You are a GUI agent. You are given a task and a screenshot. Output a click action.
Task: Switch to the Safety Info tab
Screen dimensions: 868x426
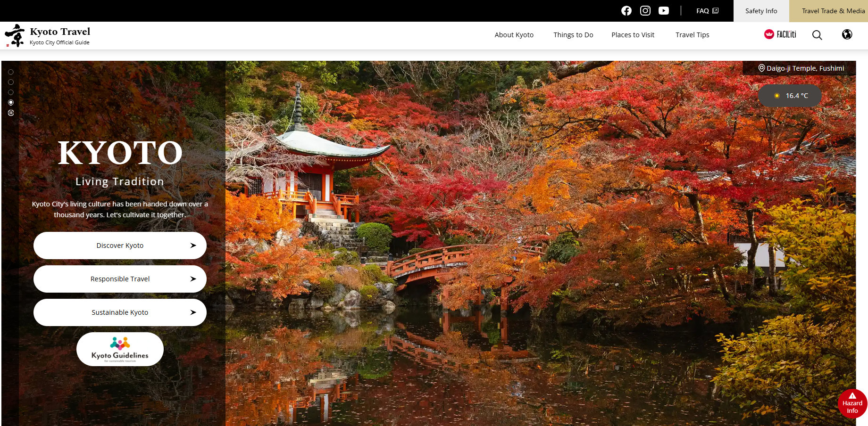click(761, 11)
